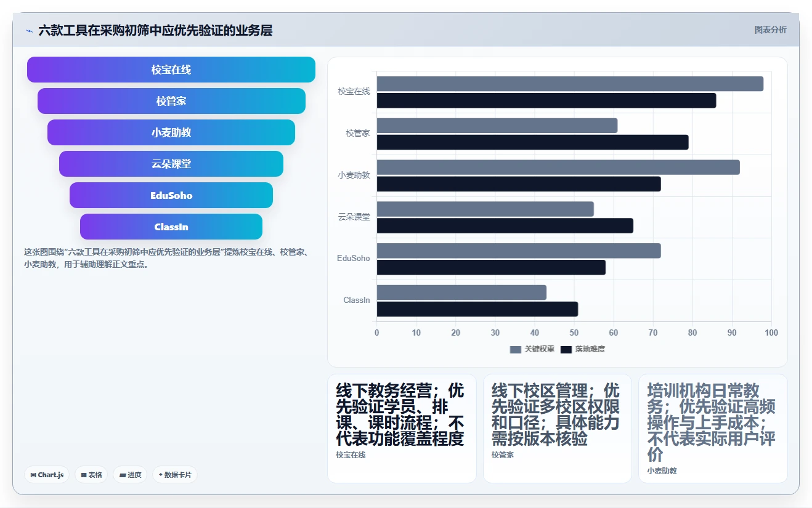The height and width of the screenshot is (508, 812).
Task: Select the 小麦助教 funnel stage
Action: (x=171, y=132)
